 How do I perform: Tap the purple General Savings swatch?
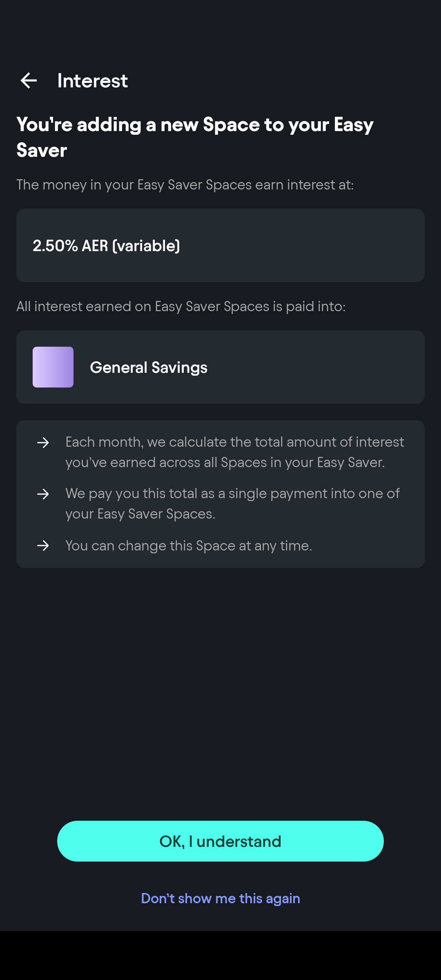(x=53, y=367)
